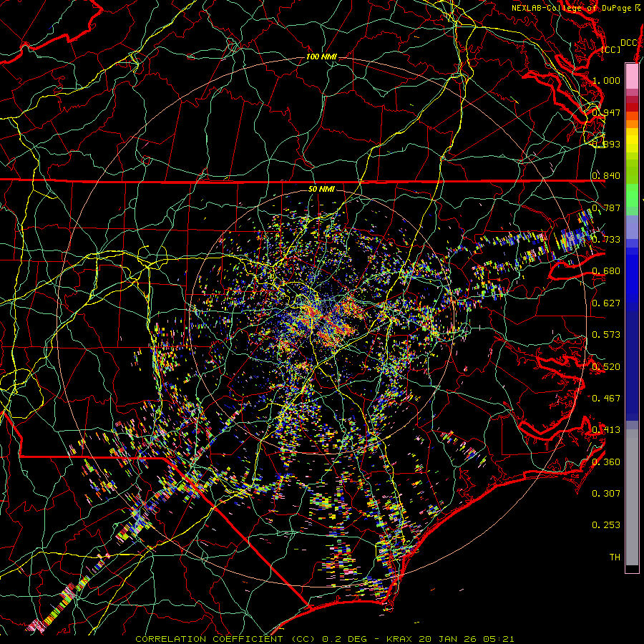Viewport: 644px width, 644px height.
Task: Click the [CC] legend heading
Action: (x=611, y=49)
